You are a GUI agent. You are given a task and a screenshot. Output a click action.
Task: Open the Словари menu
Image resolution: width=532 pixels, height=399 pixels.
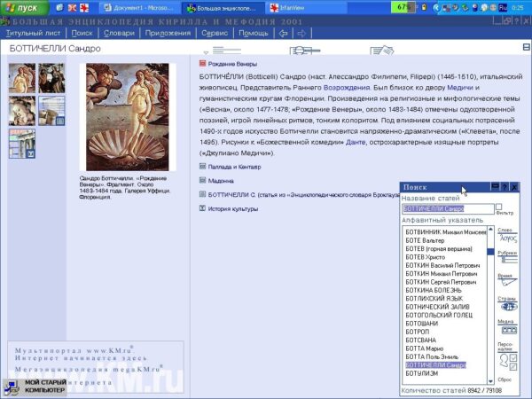[x=119, y=33]
